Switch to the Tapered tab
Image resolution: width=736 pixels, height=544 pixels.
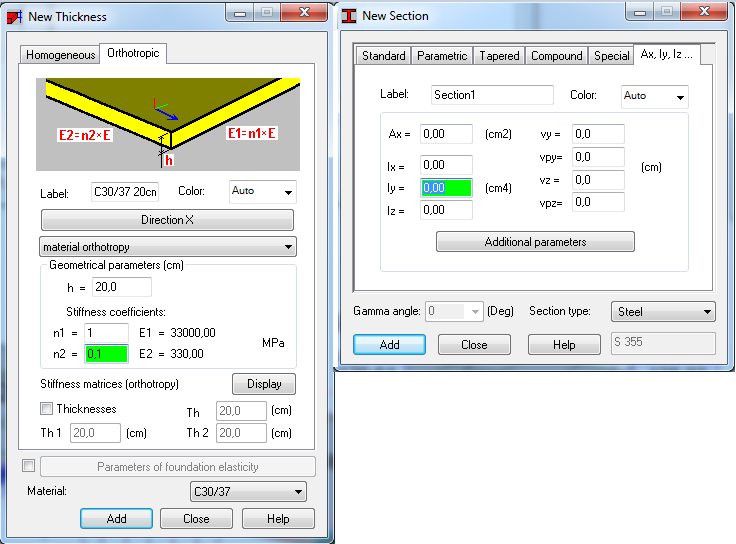(x=499, y=56)
